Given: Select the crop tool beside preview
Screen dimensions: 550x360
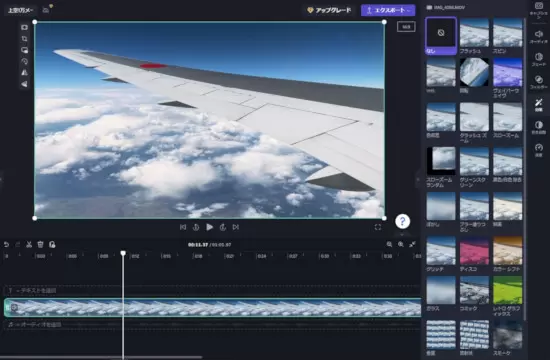Looking at the screenshot, I should point(24,39).
